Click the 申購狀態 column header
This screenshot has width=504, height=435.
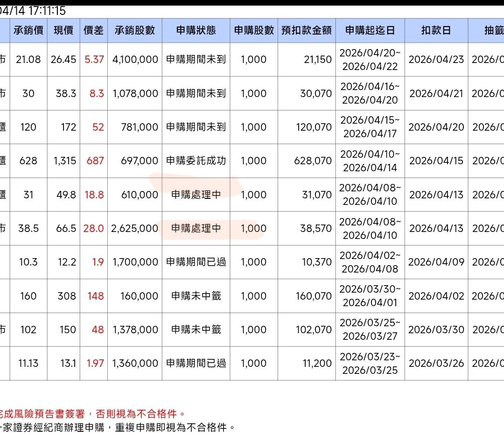[196, 30]
